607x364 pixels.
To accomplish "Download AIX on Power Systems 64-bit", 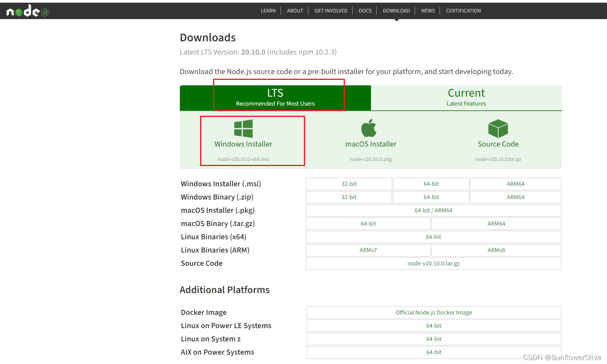I will [x=434, y=352].
